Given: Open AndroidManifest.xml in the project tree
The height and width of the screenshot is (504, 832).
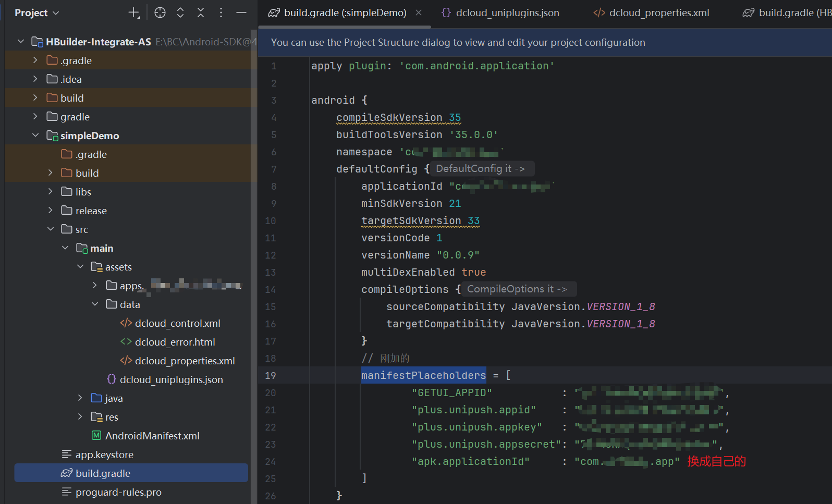Looking at the screenshot, I should 152,436.
